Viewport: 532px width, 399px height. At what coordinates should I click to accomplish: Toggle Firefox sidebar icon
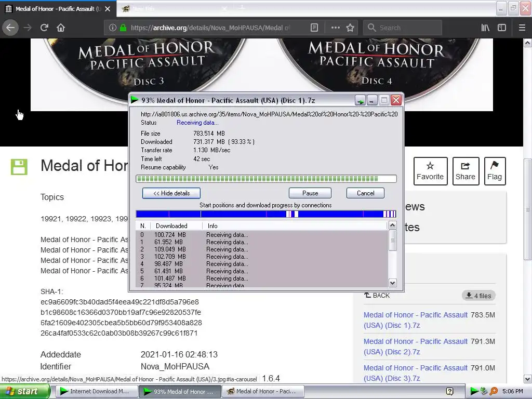tap(502, 28)
